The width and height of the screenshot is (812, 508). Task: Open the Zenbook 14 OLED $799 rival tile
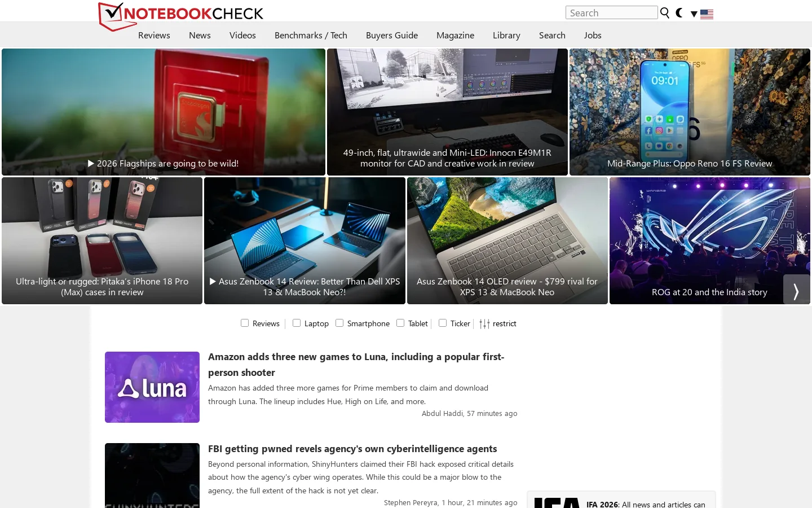pos(507,240)
